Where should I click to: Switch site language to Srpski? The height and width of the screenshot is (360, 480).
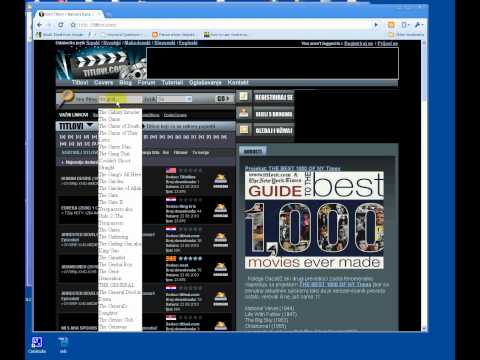[x=93, y=43]
